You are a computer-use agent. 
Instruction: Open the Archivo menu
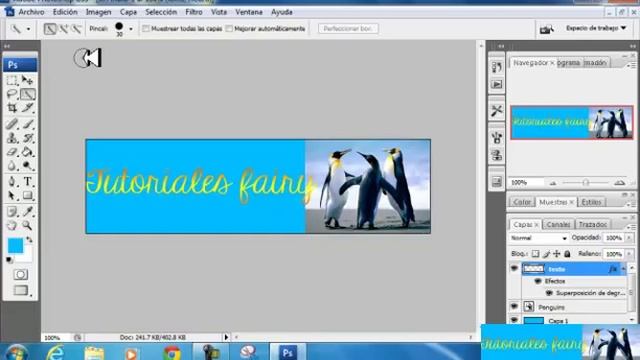[x=31, y=12]
